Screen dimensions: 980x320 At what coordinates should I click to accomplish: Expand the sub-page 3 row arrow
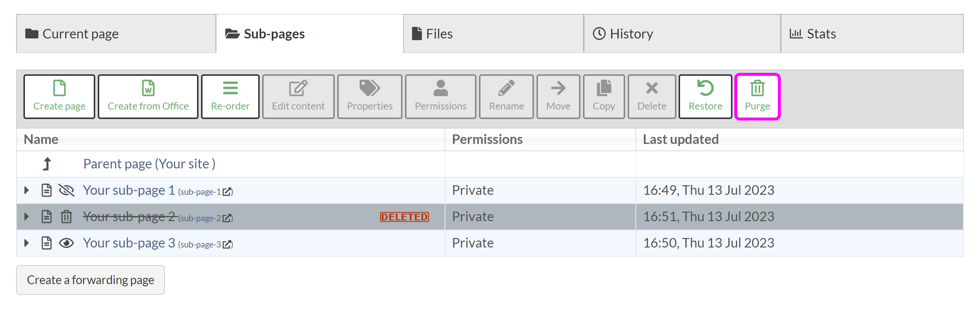[x=26, y=243]
